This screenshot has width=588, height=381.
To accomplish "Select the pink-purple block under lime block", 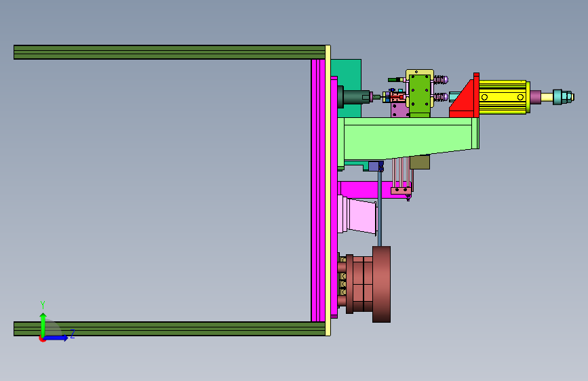I will click(399, 111).
